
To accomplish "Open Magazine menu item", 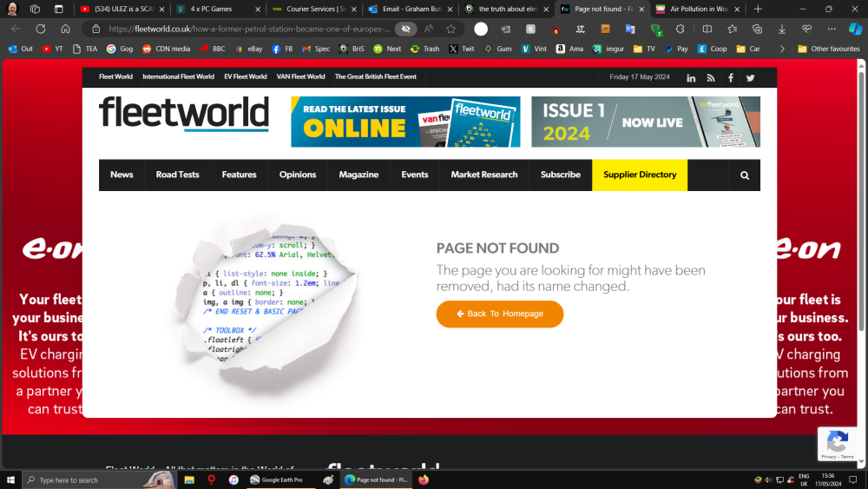I will (x=358, y=175).
